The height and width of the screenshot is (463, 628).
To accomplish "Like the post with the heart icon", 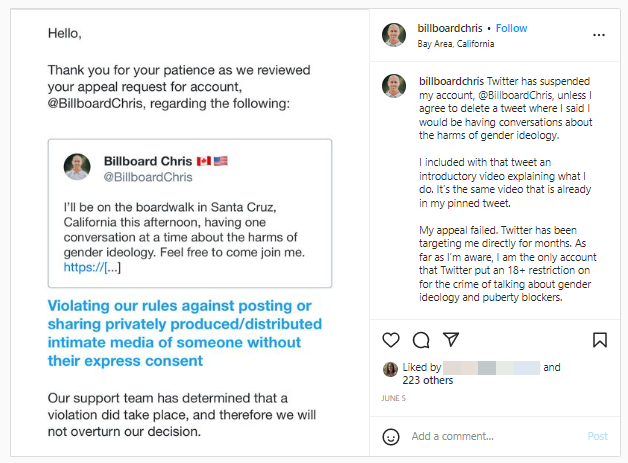I will coord(392,340).
